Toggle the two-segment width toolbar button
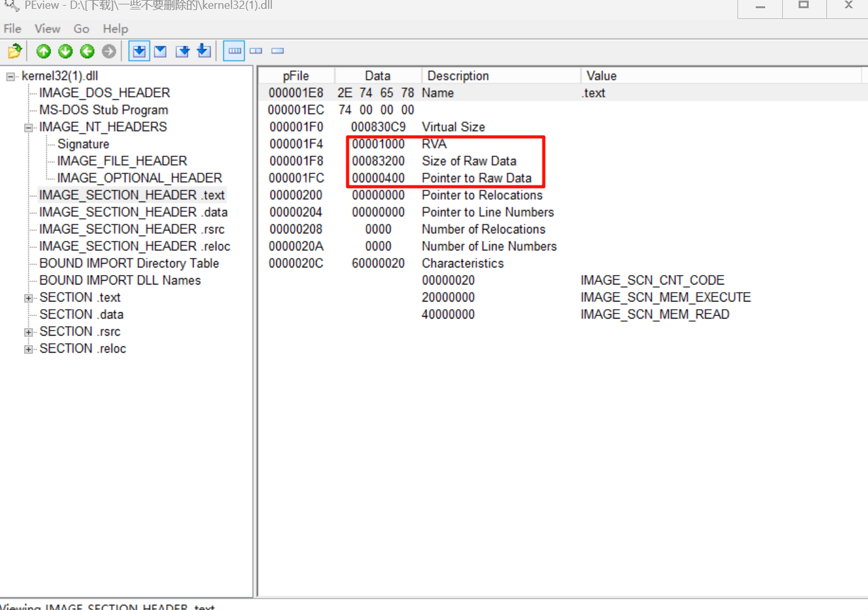Screen dimensions: 868x610 coord(256,51)
